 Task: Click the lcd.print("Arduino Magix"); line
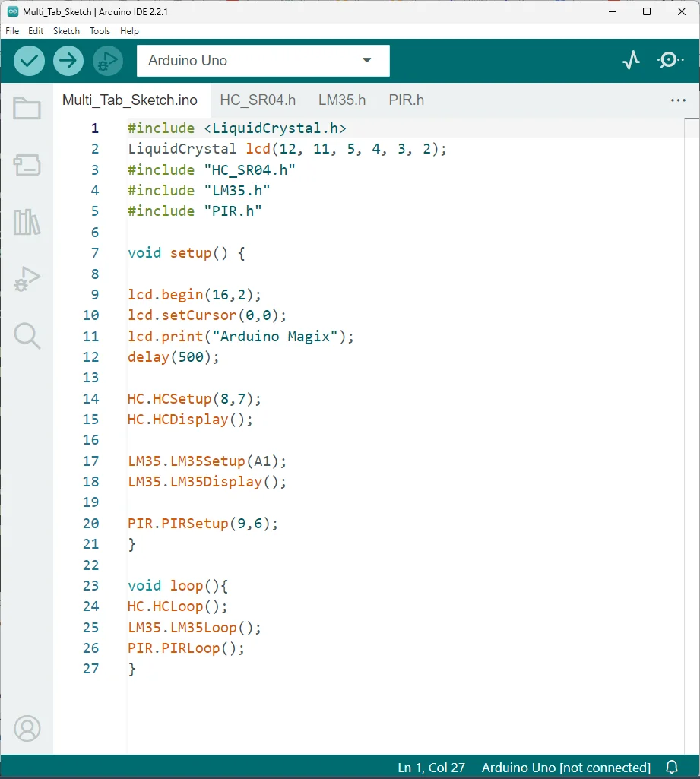pyautogui.click(x=241, y=337)
